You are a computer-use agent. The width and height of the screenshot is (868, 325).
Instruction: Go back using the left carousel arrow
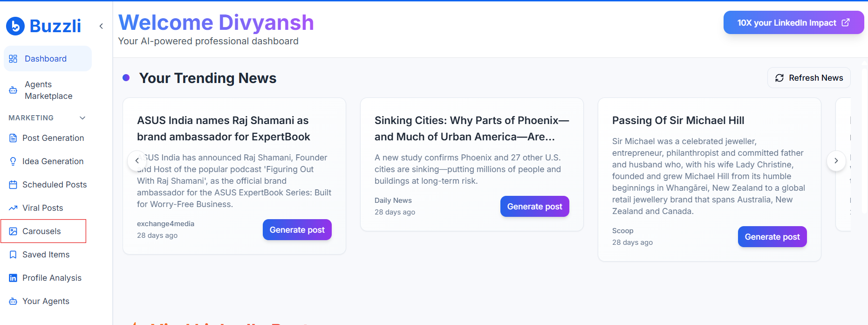tap(137, 160)
